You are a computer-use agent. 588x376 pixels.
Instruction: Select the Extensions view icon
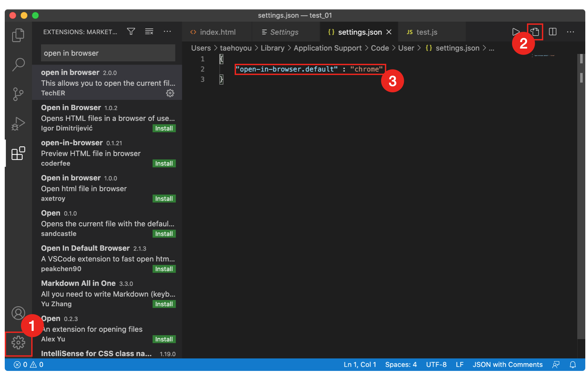(x=18, y=153)
